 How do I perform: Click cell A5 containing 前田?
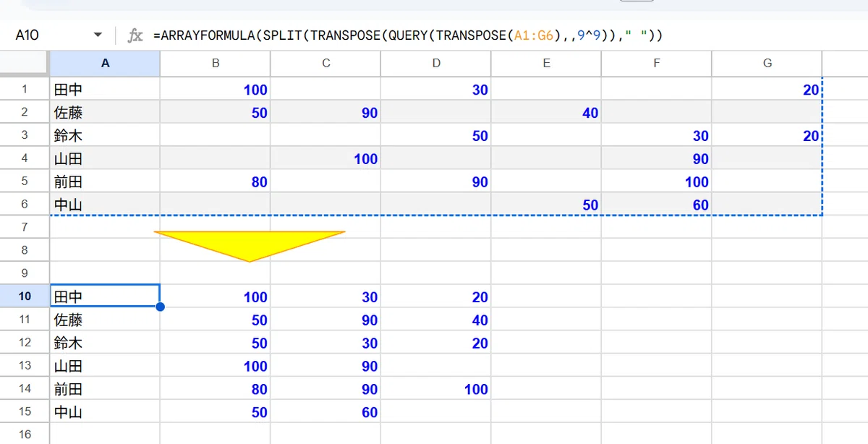point(105,182)
